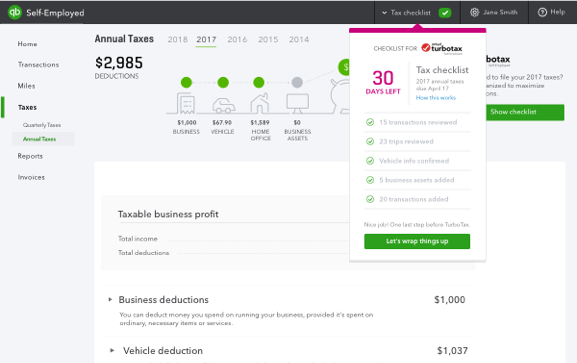Click 5 business assets added text
This screenshot has height=363, width=577.
417,180
